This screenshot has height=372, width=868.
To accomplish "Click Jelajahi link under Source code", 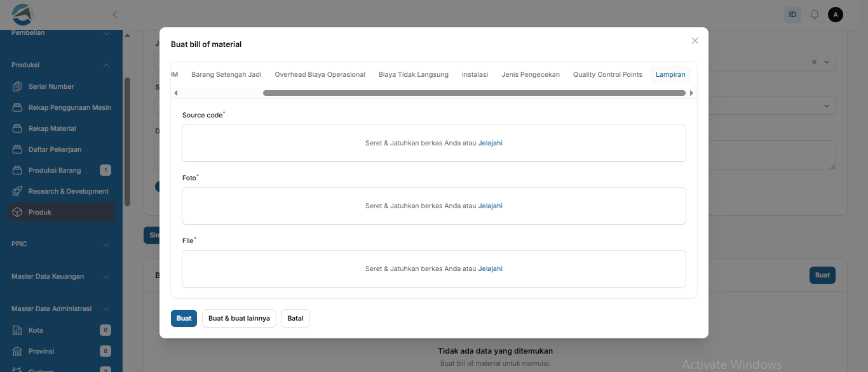I will pyautogui.click(x=490, y=143).
